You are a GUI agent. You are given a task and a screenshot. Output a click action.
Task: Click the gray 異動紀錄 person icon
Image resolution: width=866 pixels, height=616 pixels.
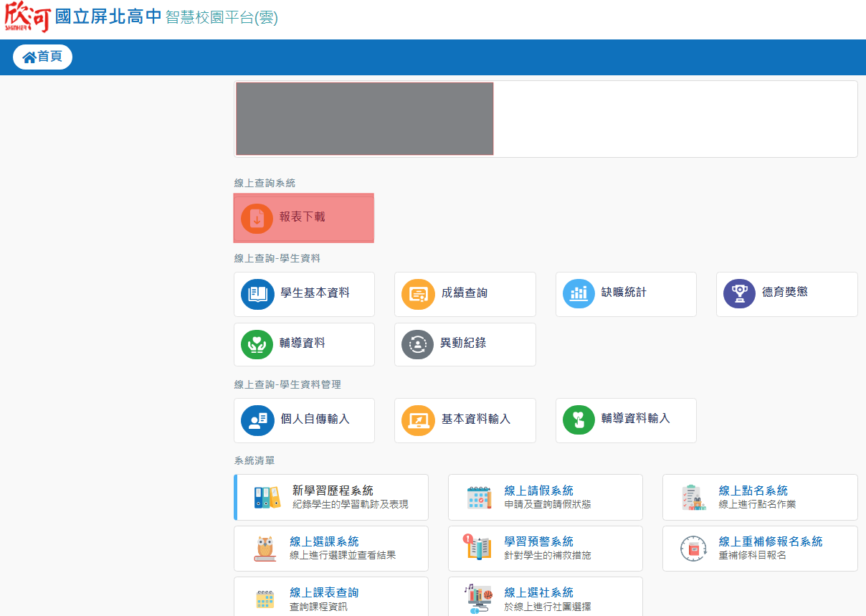coord(418,345)
